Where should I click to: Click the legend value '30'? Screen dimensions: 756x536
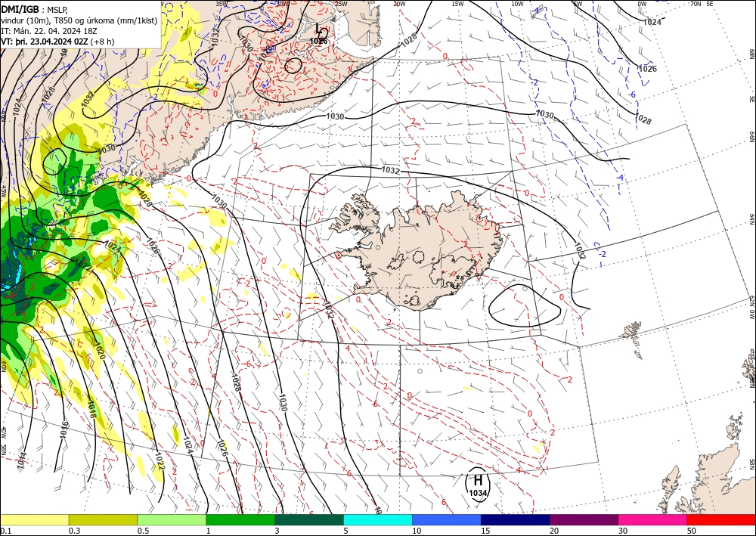(x=622, y=531)
